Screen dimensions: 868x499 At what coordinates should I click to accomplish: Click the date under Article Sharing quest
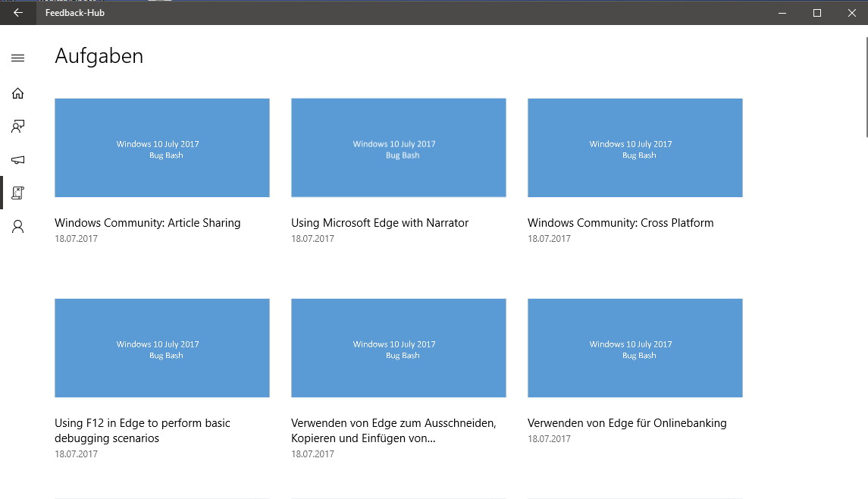click(76, 239)
